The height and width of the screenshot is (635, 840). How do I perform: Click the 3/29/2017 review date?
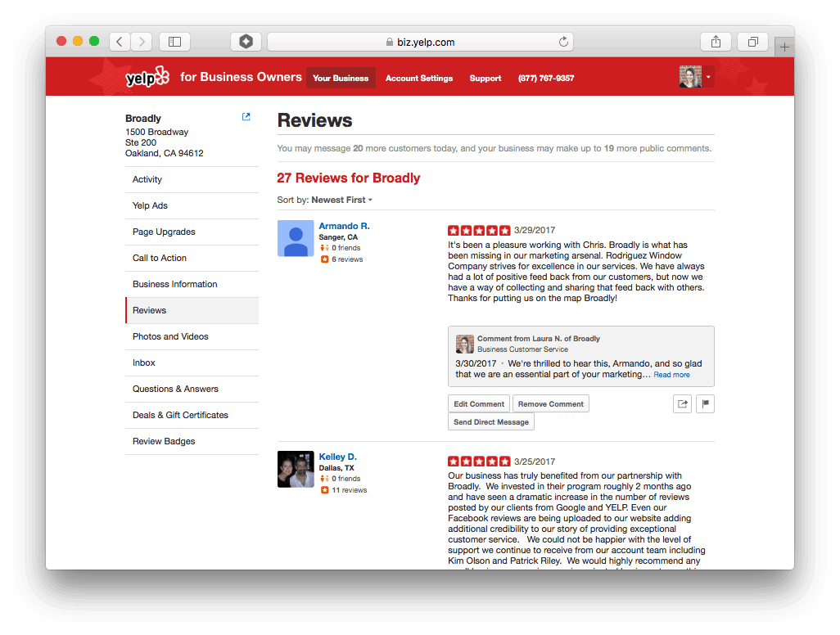click(535, 230)
